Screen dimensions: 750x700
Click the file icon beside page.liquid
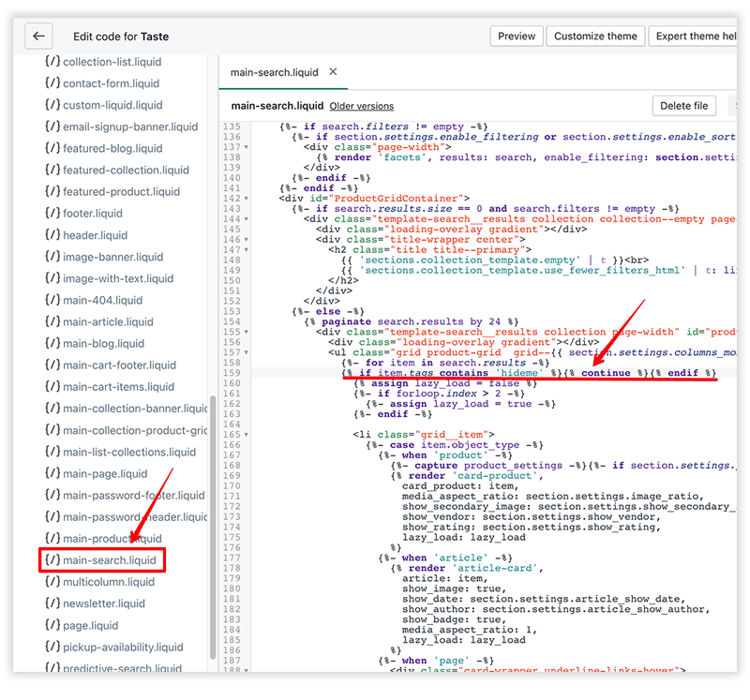[52, 625]
